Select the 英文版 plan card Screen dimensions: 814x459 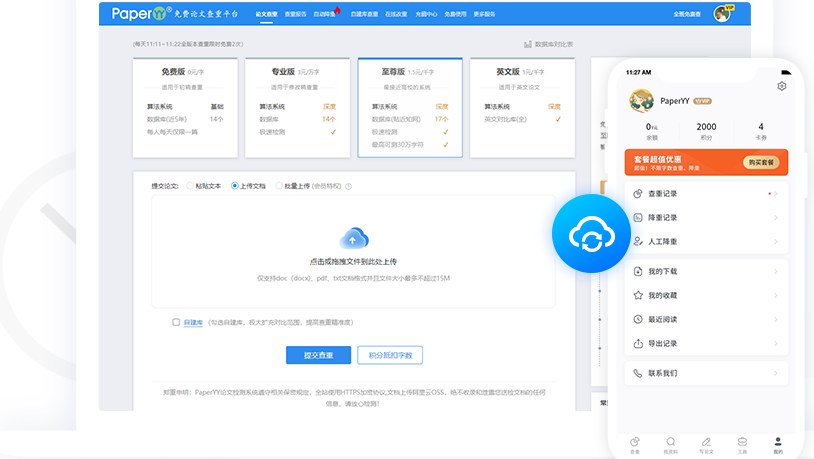point(522,107)
